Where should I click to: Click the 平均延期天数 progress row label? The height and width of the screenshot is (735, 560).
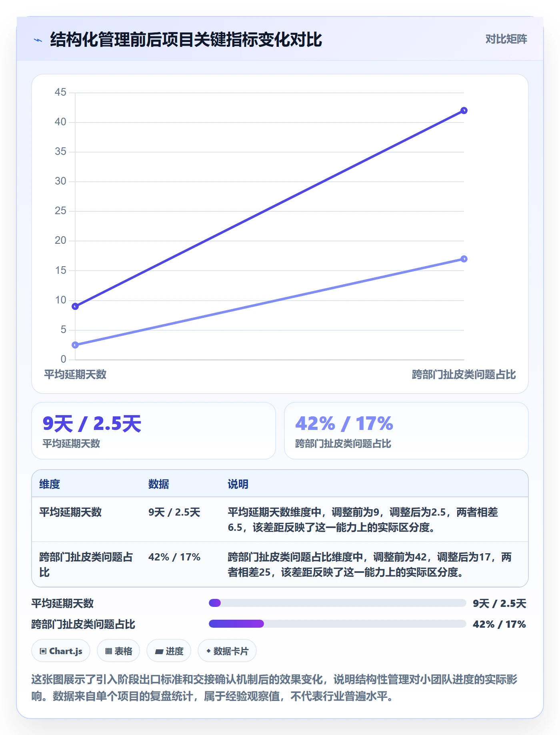pyautogui.click(x=62, y=603)
